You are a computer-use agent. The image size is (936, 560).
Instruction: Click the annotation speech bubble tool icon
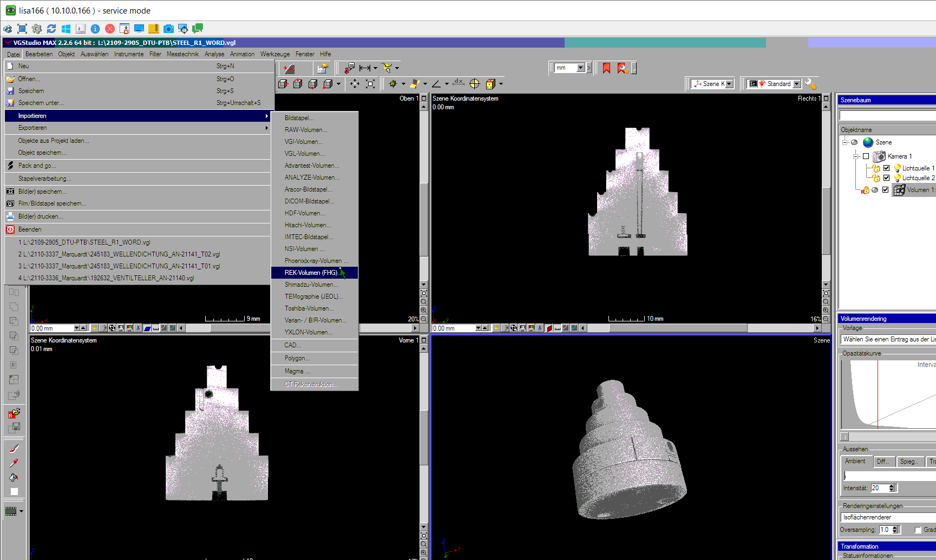tap(349, 68)
